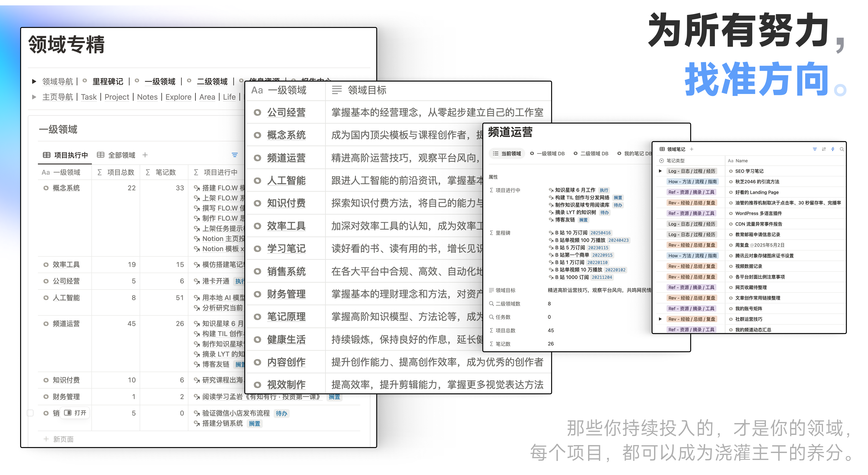Click page icon of 健康生活 in 领域目标 table
Image resolution: width=868 pixels, height=475 pixels.
[x=257, y=339]
